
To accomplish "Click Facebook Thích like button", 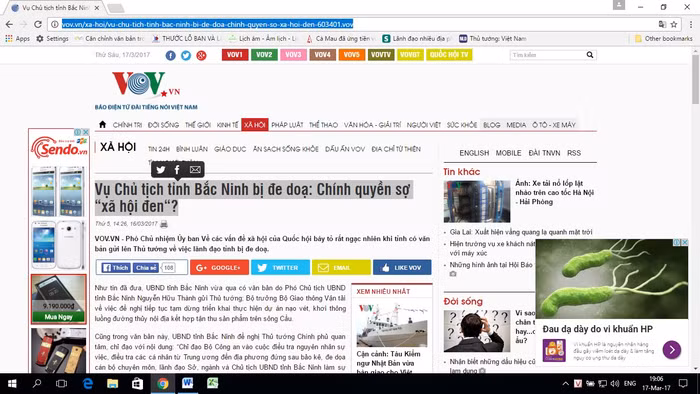I will pos(115,268).
